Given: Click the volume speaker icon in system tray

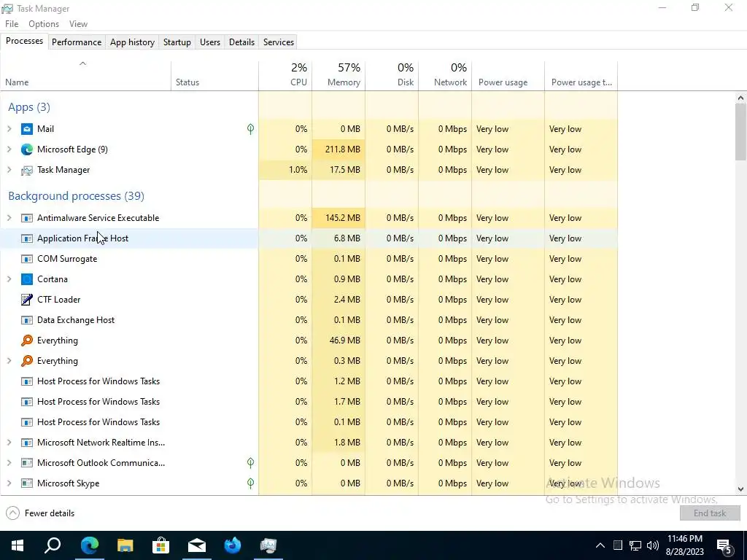Looking at the screenshot, I should coord(653,545).
